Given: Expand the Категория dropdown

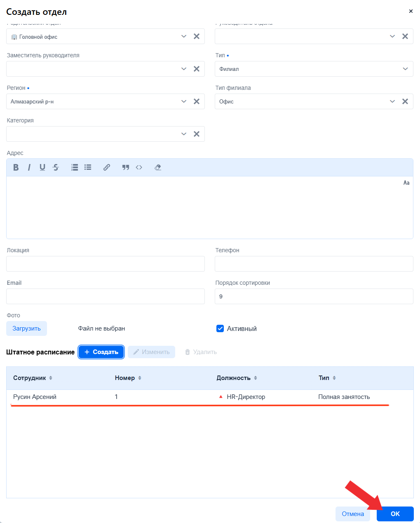Looking at the screenshot, I should [184, 134].
